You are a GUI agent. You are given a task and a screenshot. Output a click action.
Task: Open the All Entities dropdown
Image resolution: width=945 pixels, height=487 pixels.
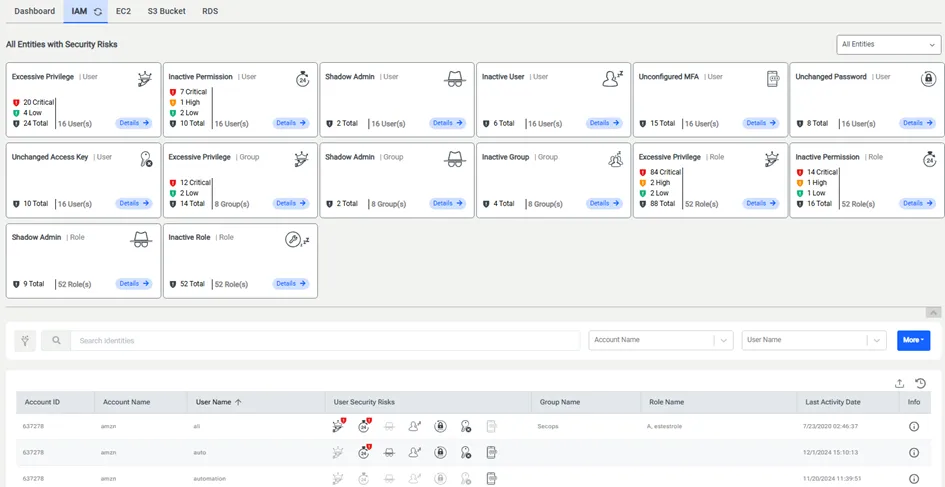click(x=889, y=45)
